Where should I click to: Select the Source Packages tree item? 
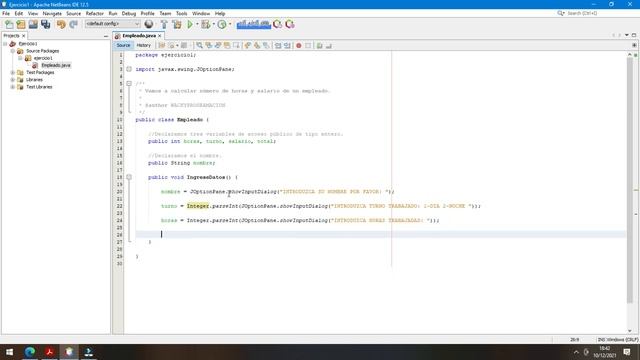42,51
